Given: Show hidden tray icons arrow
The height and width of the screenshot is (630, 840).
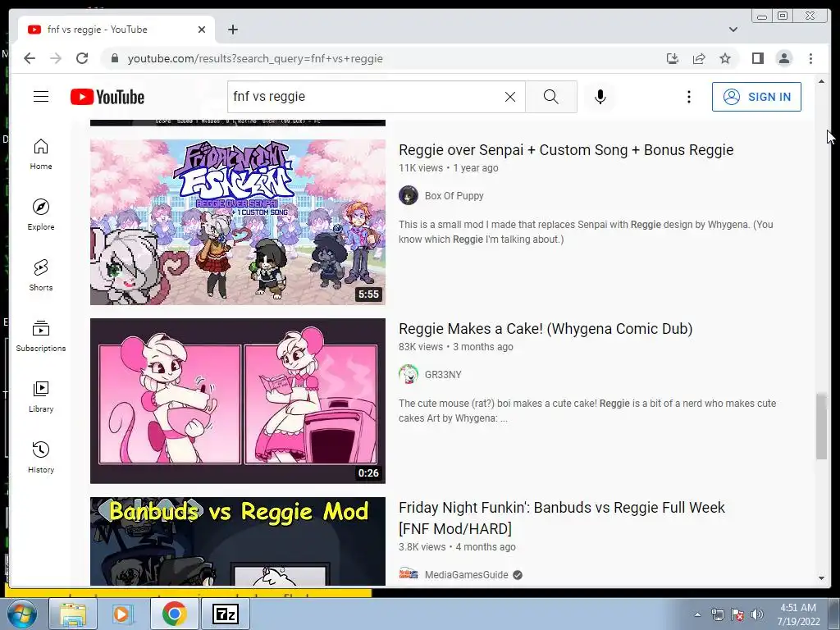Looking at the screenshot, I should click(697, 614).
